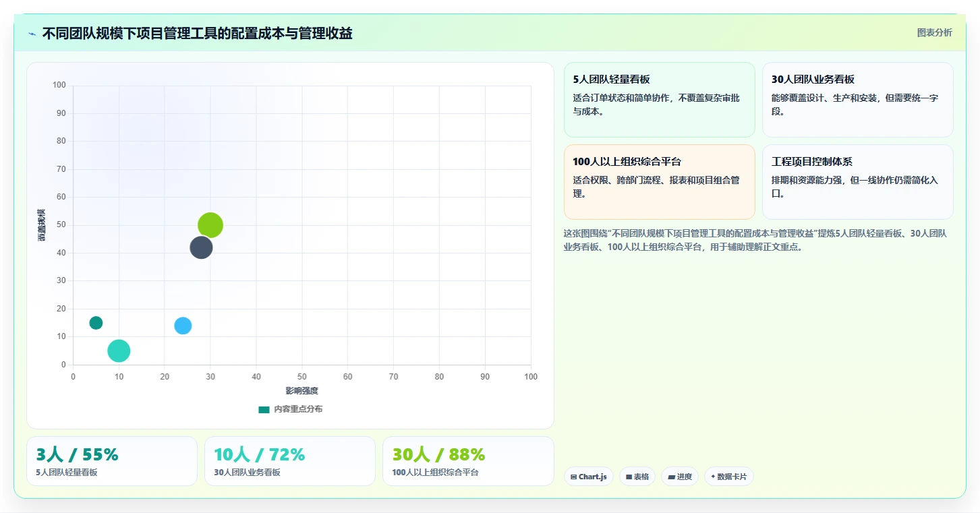The height and width of the screenshot is (513, 980).
Task: Open the 100人以上组织综合平台 card
Action: [659, 182]
